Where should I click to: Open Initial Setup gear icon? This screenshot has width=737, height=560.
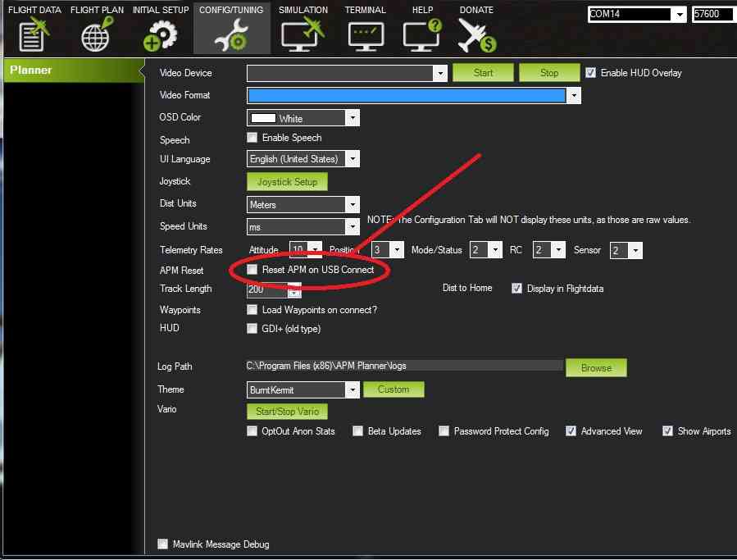160,34
